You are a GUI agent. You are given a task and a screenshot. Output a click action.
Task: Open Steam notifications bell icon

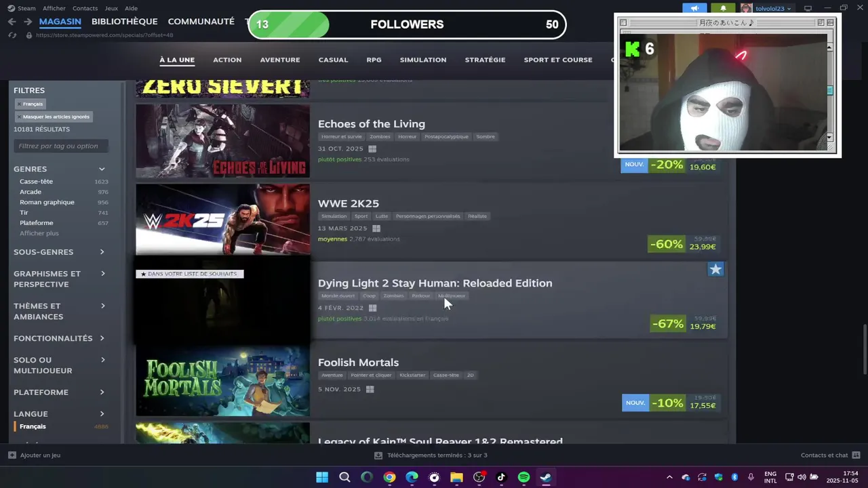(x=723, y=8)
